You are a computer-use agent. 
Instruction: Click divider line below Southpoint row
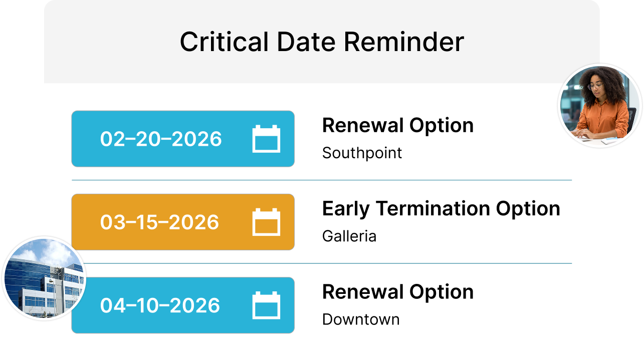click(x=321, y=180)
